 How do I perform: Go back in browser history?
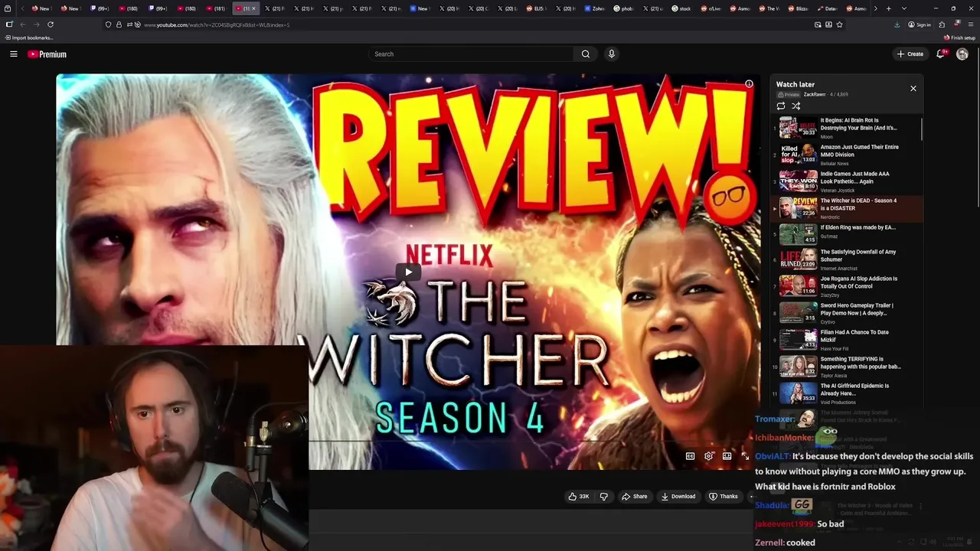point(22,24)
